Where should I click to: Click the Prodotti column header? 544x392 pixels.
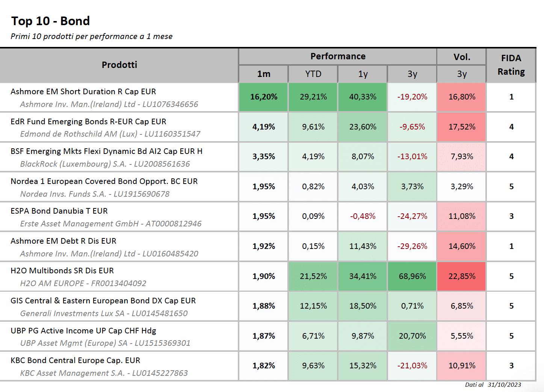point(119,65)
